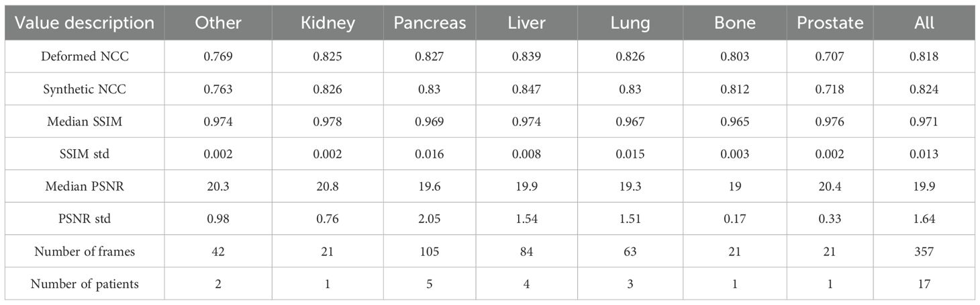Click the PSNR std row label

tap(85, 219)
